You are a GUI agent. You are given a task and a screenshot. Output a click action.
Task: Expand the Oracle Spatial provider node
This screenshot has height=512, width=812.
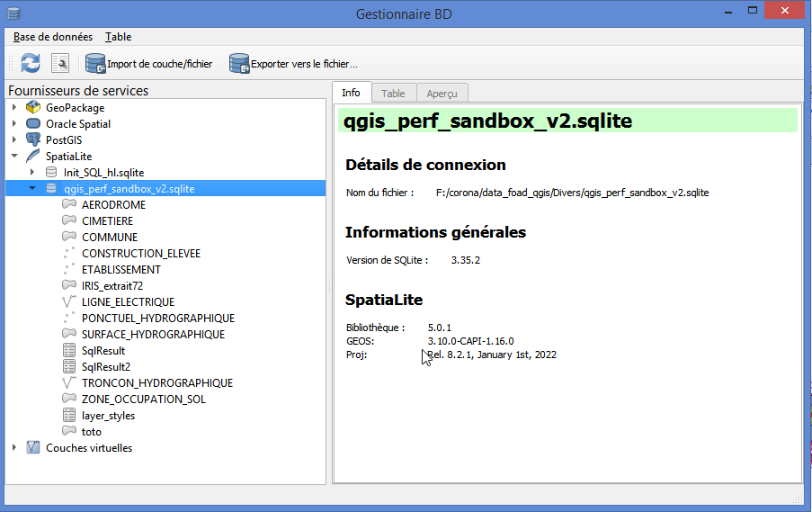click(14, 123)
